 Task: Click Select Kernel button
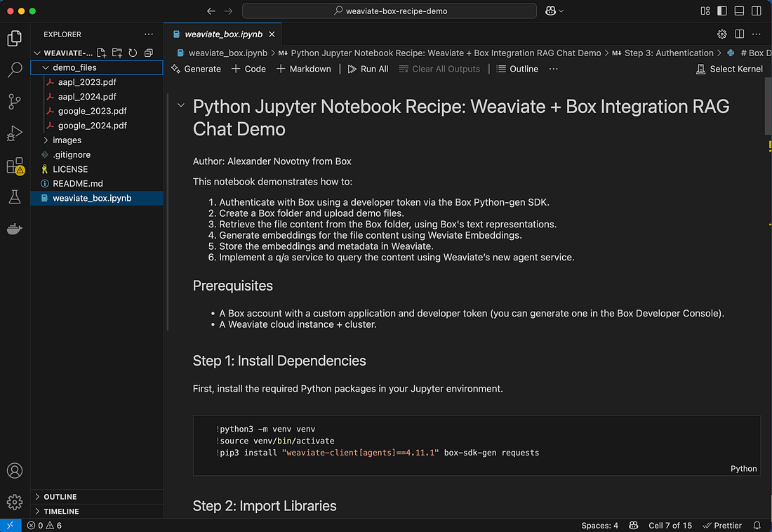[x=729, y=69]
